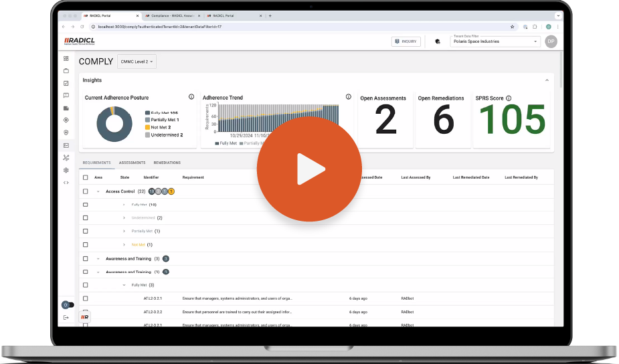
Task: Click the settings gear icon in sidebar
Action: (x=66, y=170)
